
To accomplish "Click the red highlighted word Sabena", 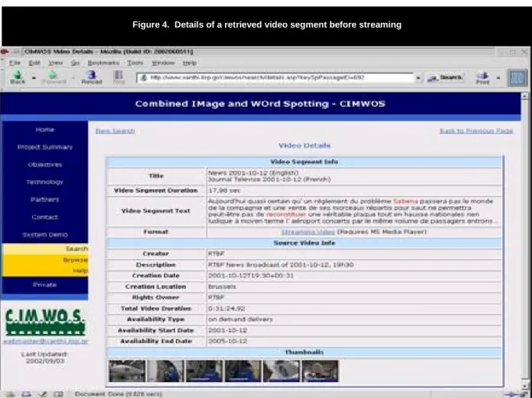I will coord(405,201).
